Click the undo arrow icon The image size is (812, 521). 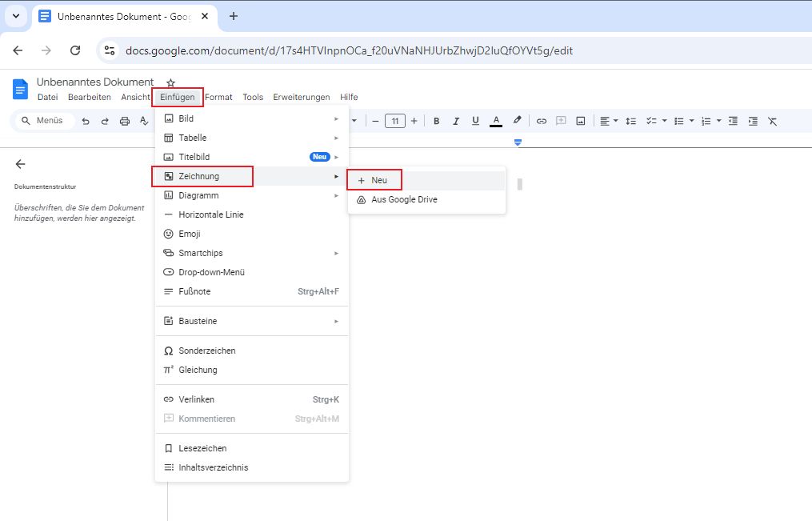click(86, 121)
